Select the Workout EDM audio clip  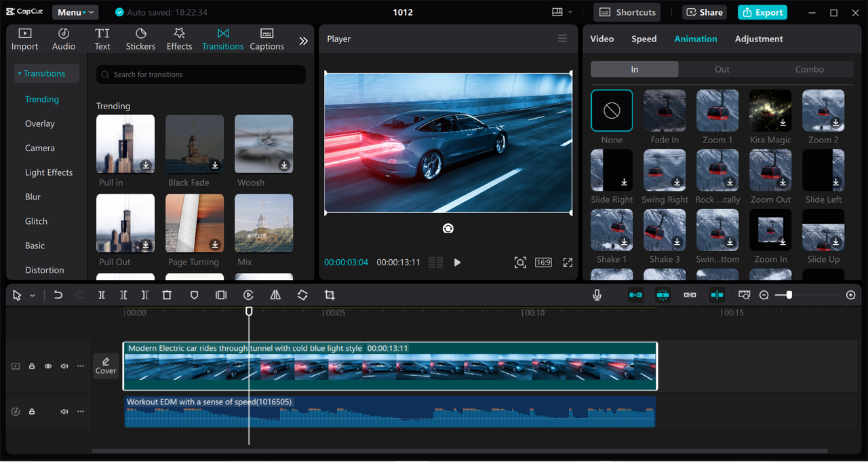coord(390,412)
